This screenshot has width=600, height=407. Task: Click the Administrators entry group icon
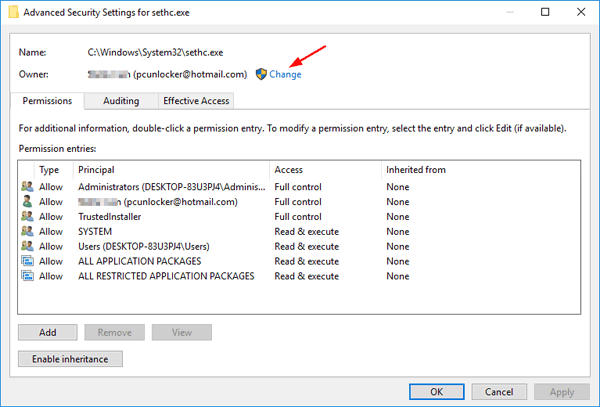(x=25, y=186)
